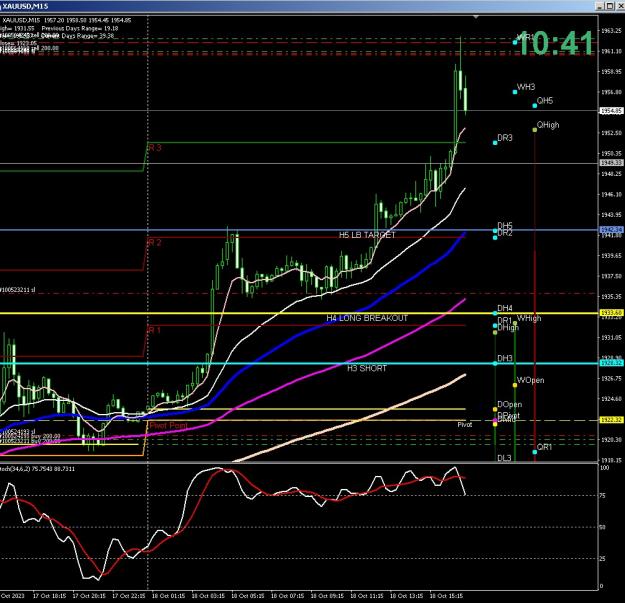Select the DH5 level label
625x603 pixels.
[505, 226]
